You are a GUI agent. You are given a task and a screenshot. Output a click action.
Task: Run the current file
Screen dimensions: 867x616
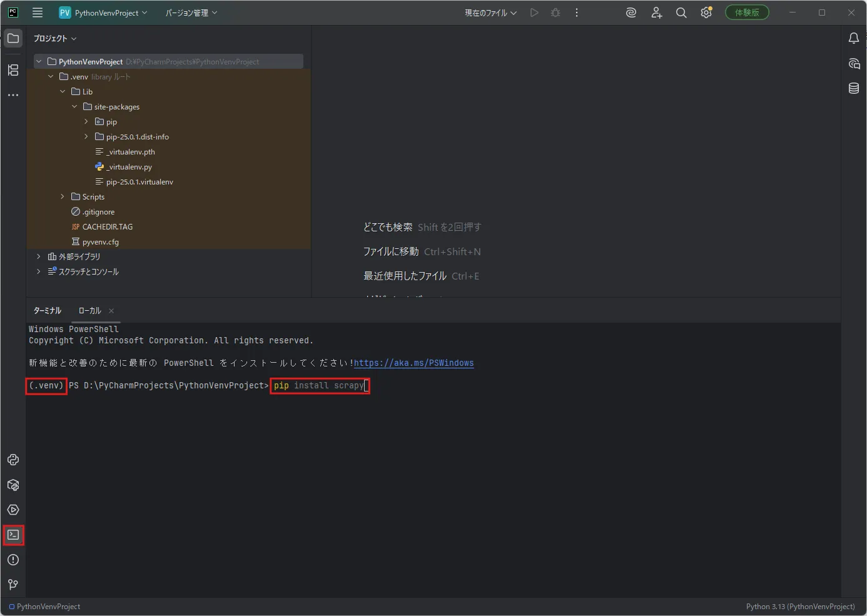(534, 13)
